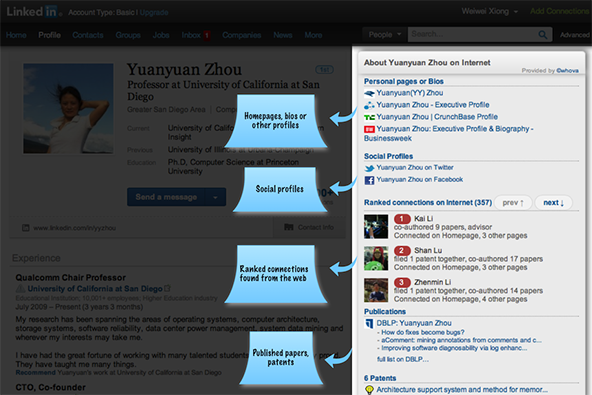Open Shan Lu's avatar thumbnail
Viewport: 592px width, 395px height.
click(376, 258)
